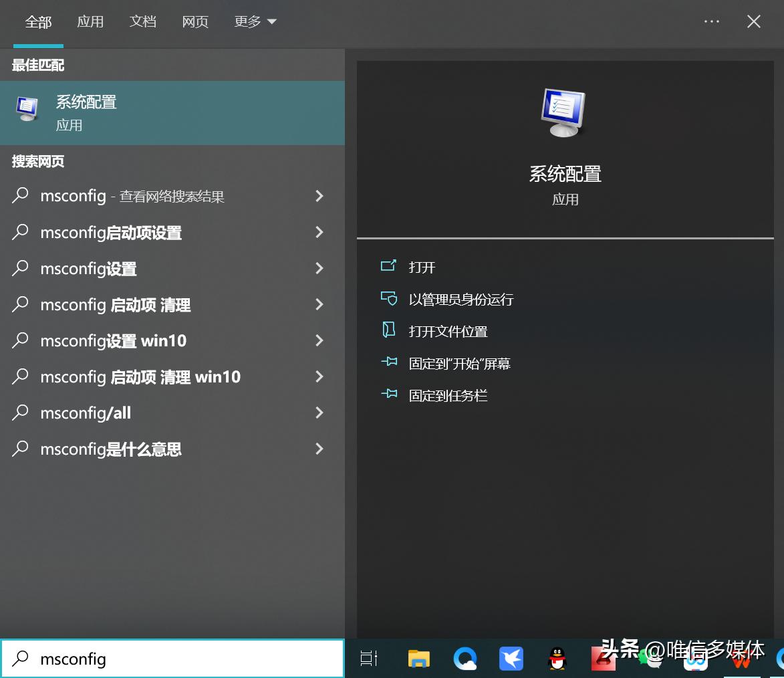Image resolution: width=784 pixels, height=678 pixels.
Task: Click the 系统配置 preview icon in right pane
Action: tap(565, 112)
